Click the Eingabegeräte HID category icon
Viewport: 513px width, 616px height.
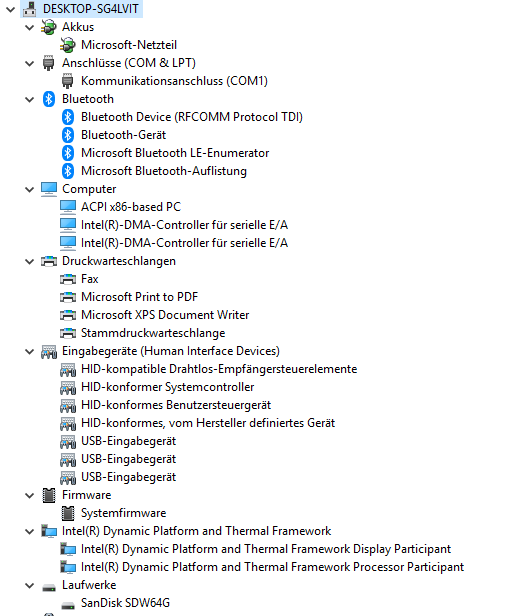click(49, 351)
